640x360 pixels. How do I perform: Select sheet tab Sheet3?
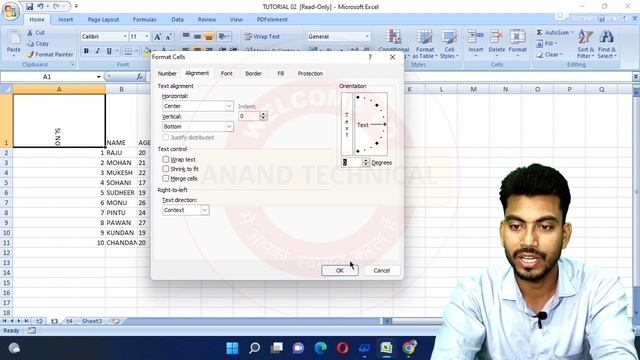coord(92,321)
